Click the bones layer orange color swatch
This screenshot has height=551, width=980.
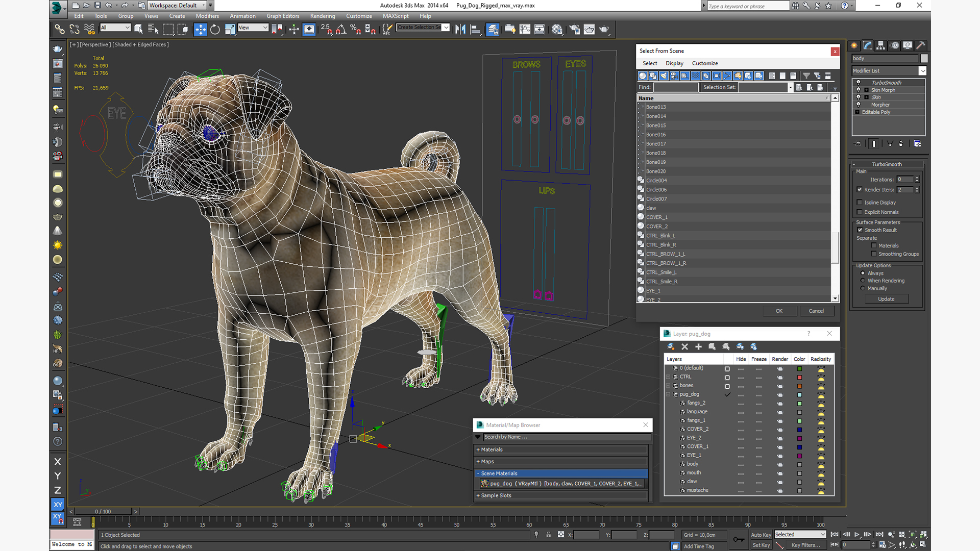799,386
